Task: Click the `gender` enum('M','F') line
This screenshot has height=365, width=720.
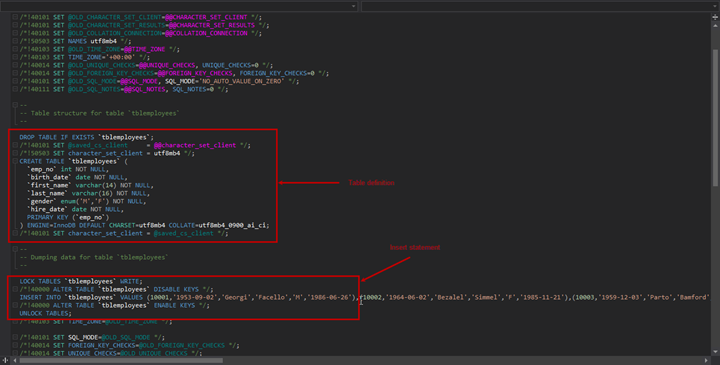Action: [87, 202]
